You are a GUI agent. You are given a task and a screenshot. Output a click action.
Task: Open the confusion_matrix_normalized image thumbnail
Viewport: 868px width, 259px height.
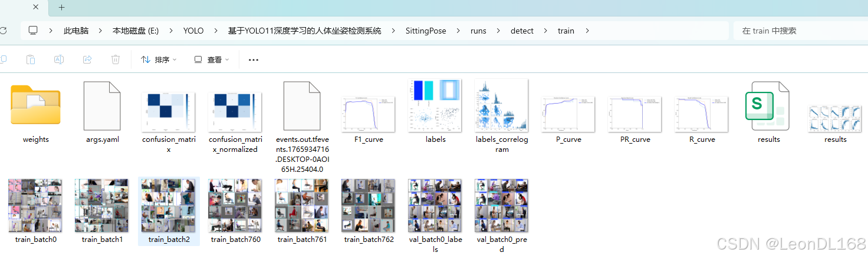point(235,112)
